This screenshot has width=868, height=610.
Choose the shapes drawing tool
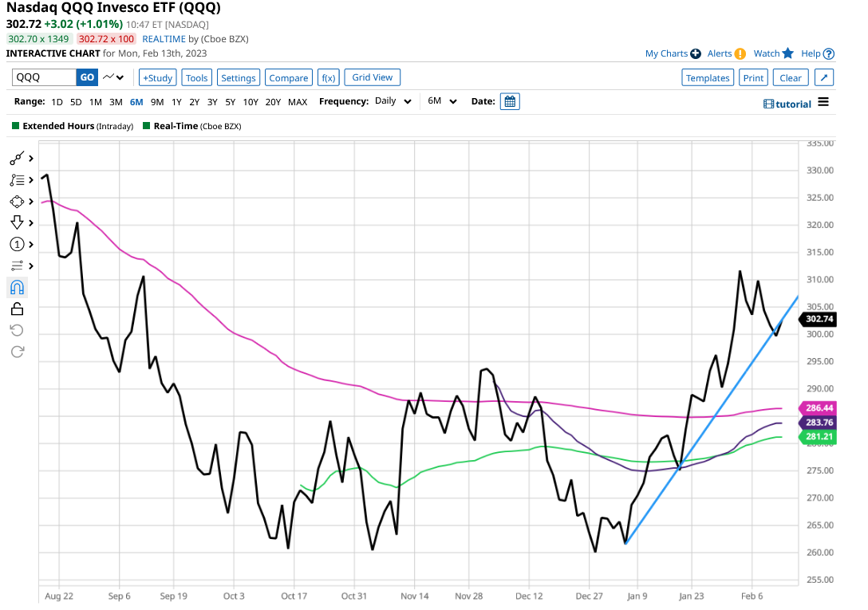(18, 202)
